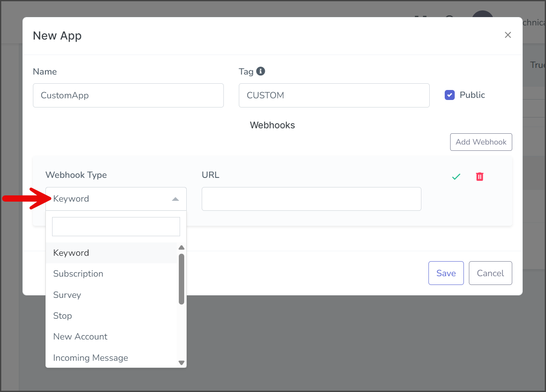Select Keyword from the dropdown list

(x=111, y=253)
